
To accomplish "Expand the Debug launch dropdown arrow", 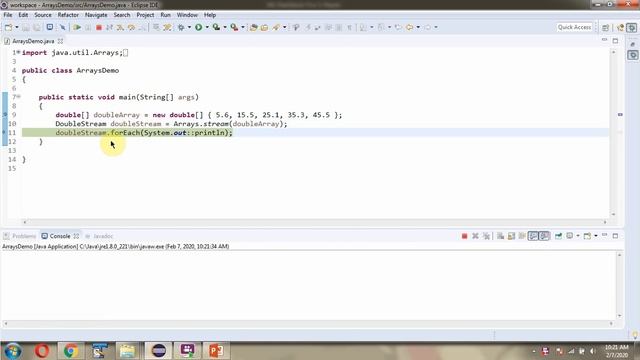I will tap(189, 27).
